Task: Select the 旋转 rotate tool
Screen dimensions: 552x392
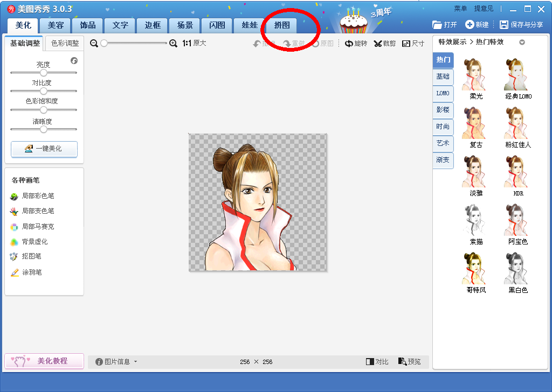Action: 356,43
